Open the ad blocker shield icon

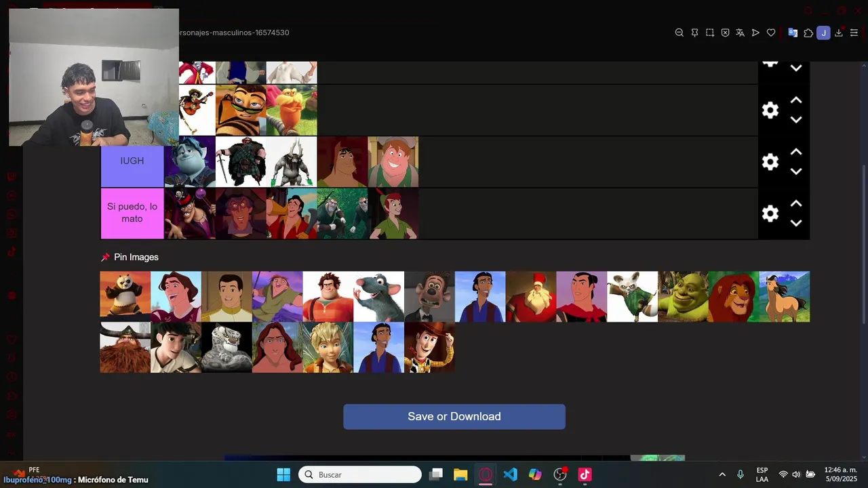[x=725, y=33]
